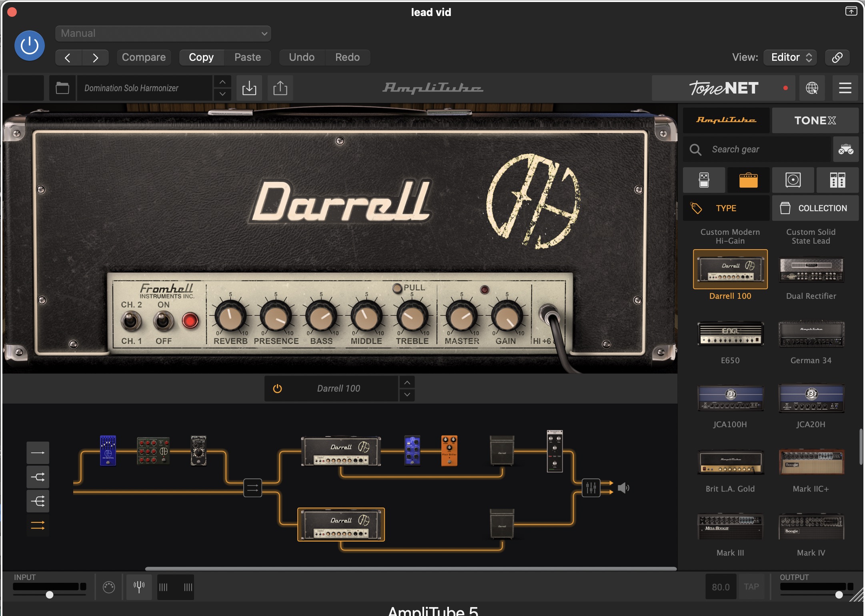Select the cabinet speaker category icon

point(793,180)
